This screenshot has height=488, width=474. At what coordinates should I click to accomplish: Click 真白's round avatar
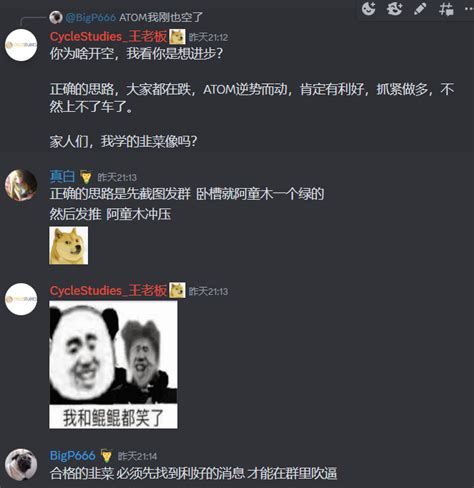[21, 185]
